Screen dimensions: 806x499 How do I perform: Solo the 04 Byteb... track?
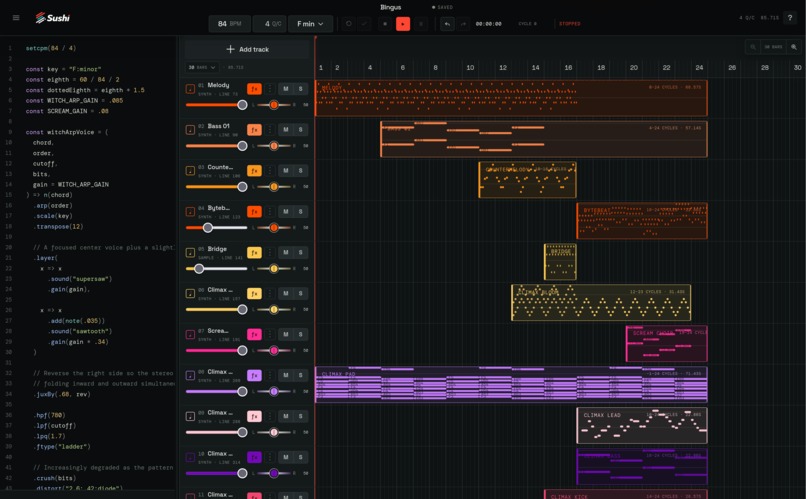tap(301, 212)
